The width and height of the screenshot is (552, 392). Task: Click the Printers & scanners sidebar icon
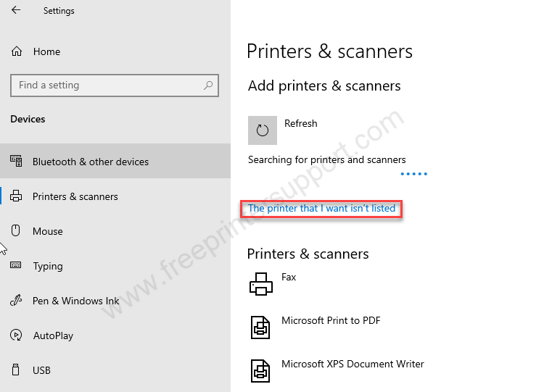(16, 196)
